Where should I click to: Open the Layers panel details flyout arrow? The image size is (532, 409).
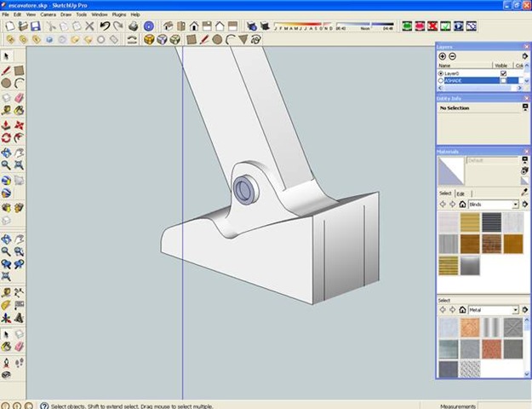[525, 56]
